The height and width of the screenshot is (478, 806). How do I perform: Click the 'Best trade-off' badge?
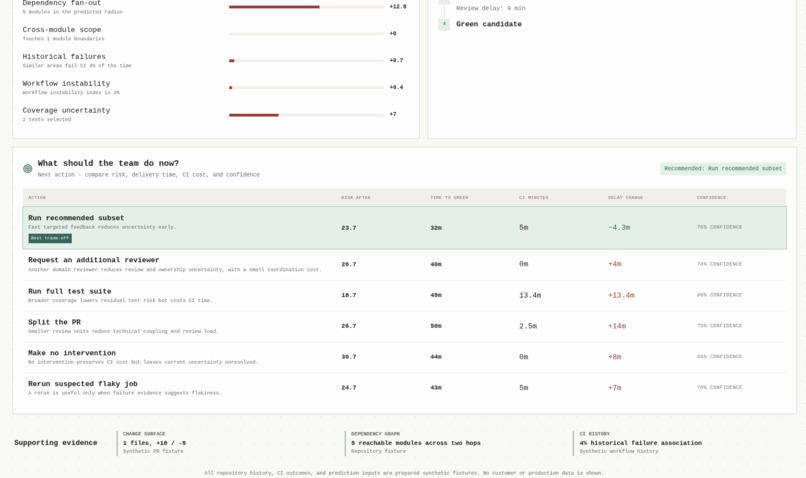tap(50, 238)
